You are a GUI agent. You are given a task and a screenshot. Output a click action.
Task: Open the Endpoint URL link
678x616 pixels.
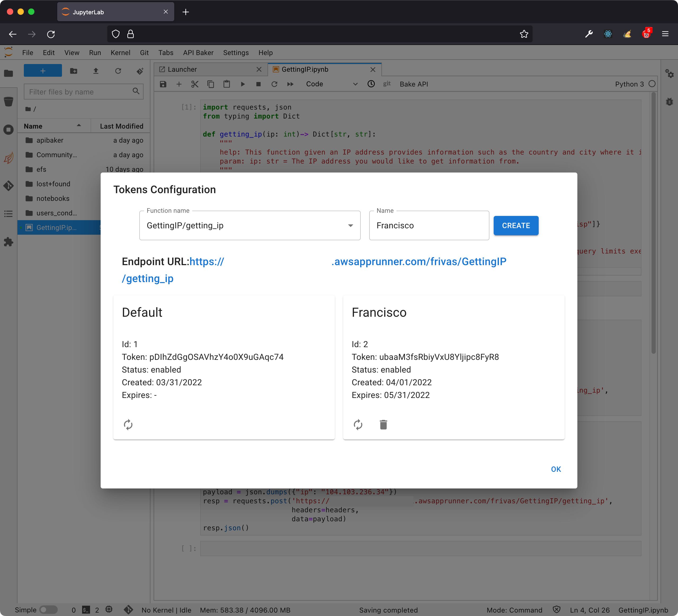point(418,261)
